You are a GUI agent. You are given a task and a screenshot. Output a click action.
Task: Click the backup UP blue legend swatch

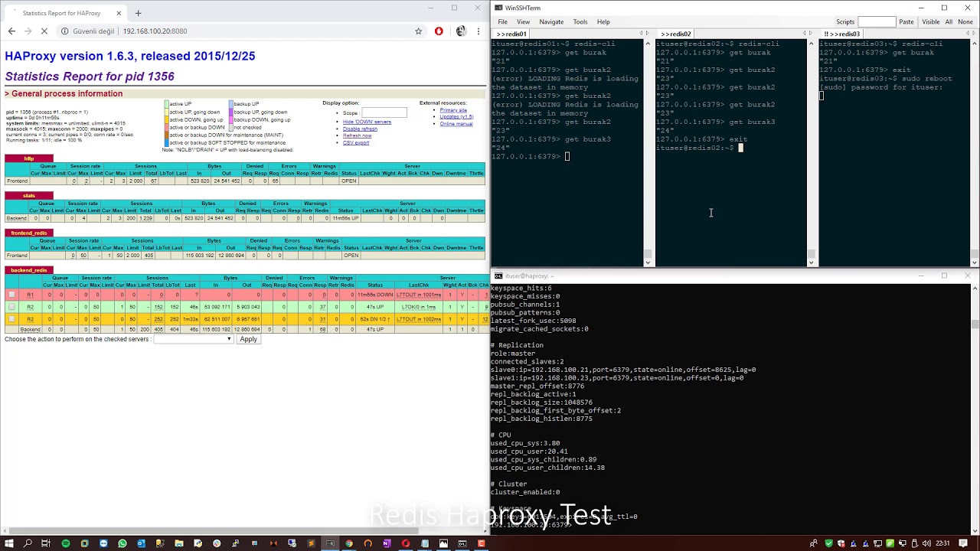(x=230, y=104)
